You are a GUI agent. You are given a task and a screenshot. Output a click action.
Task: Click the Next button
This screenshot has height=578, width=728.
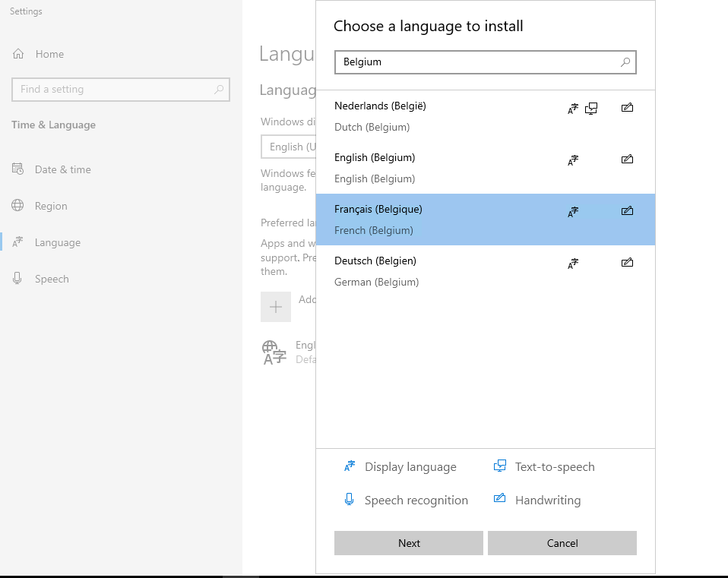click(x=409, y=543)
